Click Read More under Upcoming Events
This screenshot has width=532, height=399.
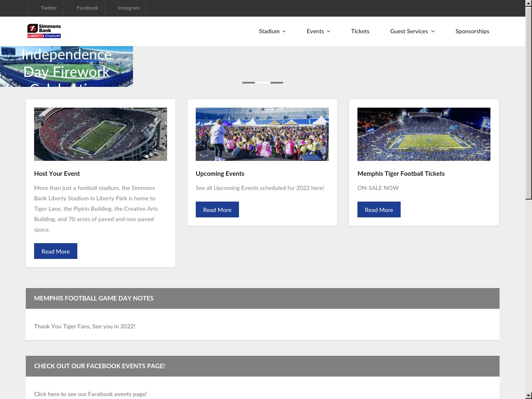coord(217,209)
